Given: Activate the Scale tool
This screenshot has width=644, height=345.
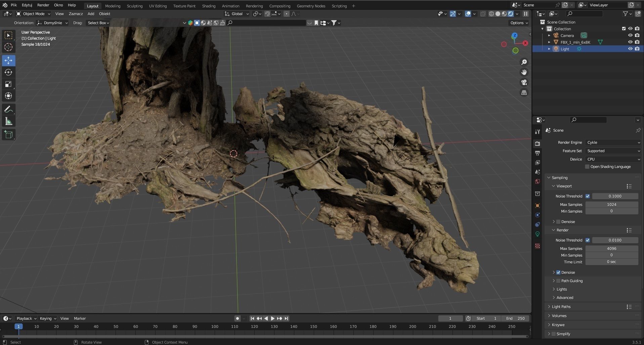Looking at the screenshot, I should coord(8,84).
